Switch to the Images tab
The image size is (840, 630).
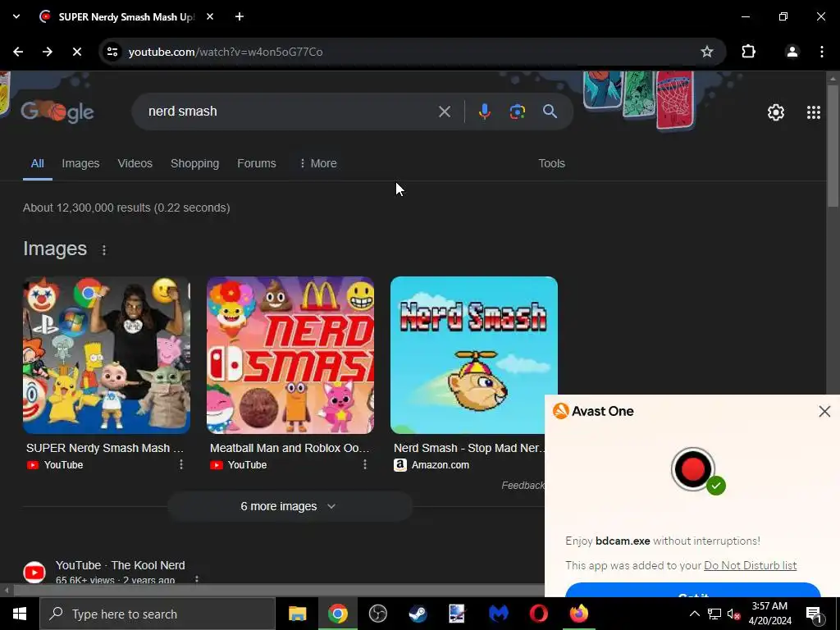tap(80, 163)
